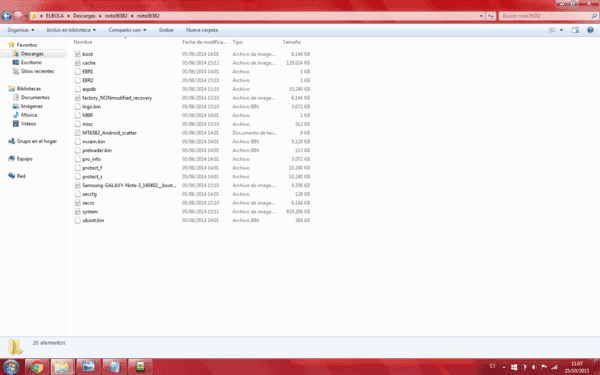Select the boot image file icon
Screen dimensions: 600x375
77,54
